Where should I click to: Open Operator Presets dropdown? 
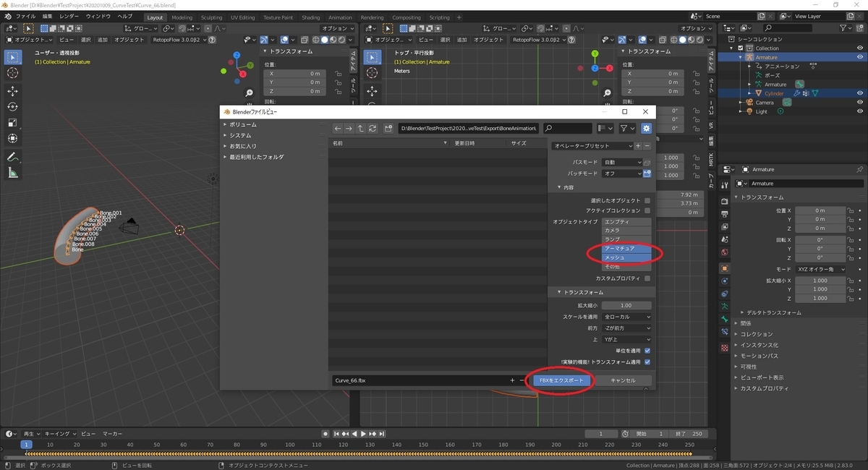(592, 146)
